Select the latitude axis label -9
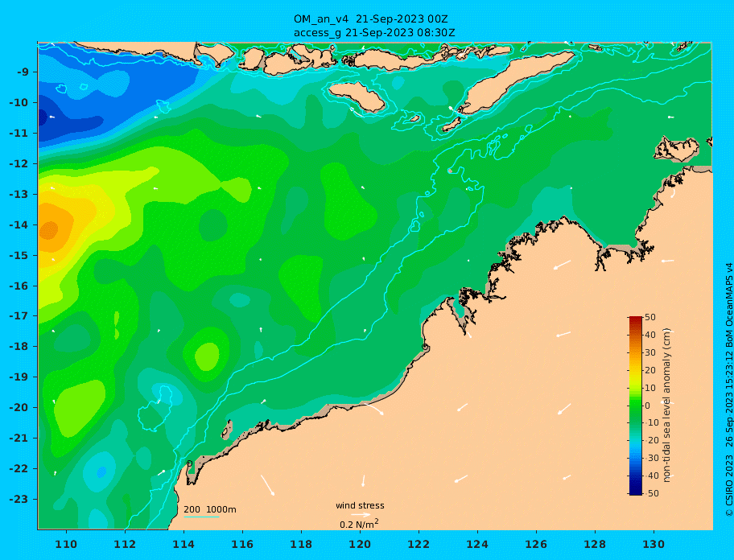This screenshot has width=734, height=560. pyautogui.click(x=23, y=72)
